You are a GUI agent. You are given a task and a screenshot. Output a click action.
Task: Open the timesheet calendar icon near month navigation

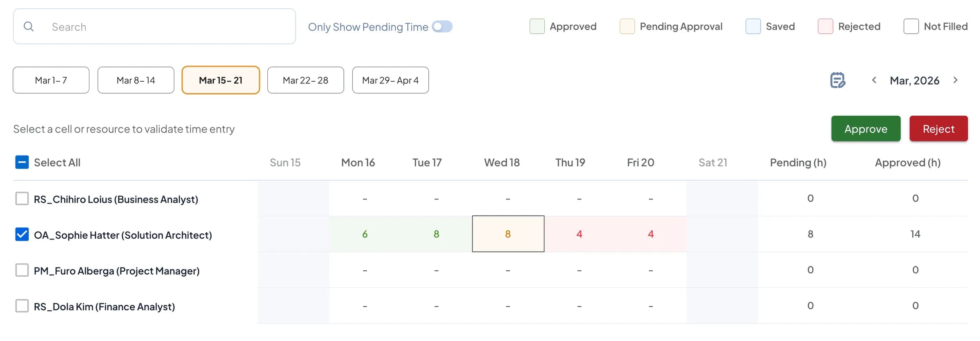point(837,80)
